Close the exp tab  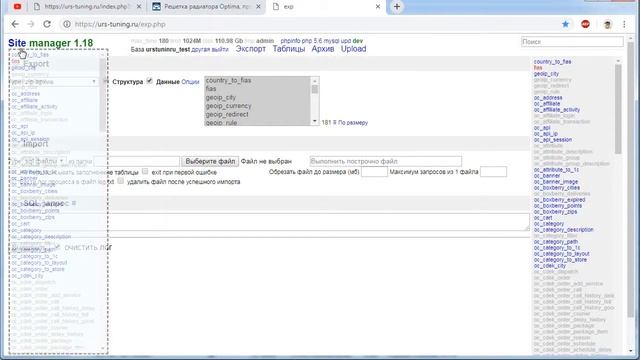pyautogui.click(x=378, y=7)
